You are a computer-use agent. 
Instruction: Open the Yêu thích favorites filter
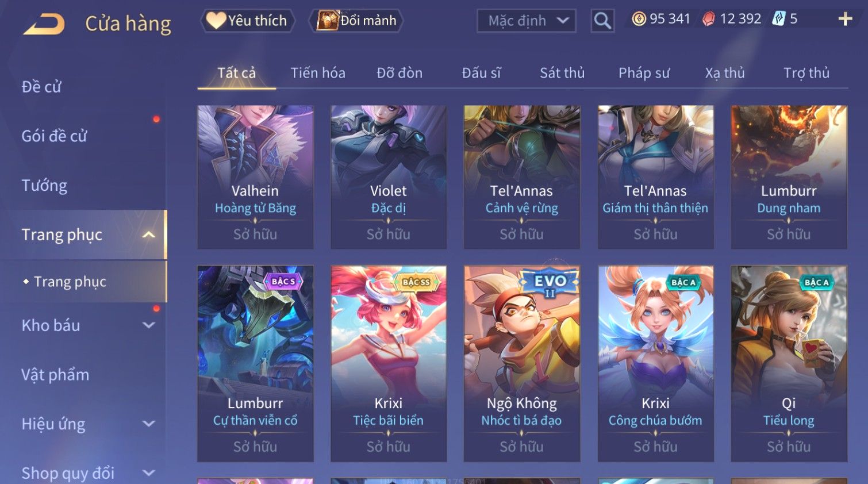[248, 21]
